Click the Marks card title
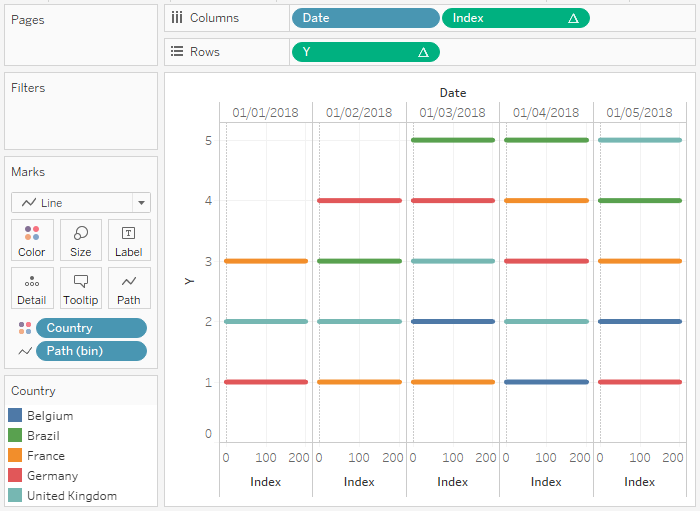Image resolution: width=700 pixels, height=511 pixels. tap(28, 172)
